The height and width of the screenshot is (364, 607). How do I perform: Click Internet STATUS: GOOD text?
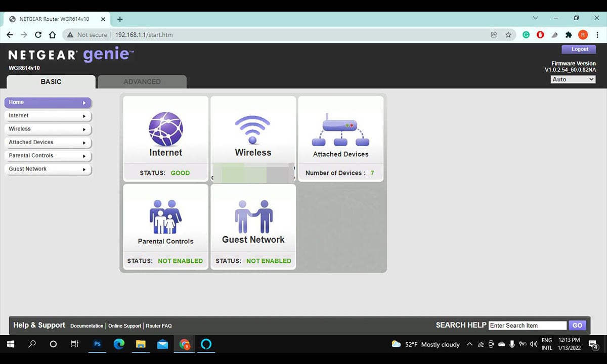165,173
